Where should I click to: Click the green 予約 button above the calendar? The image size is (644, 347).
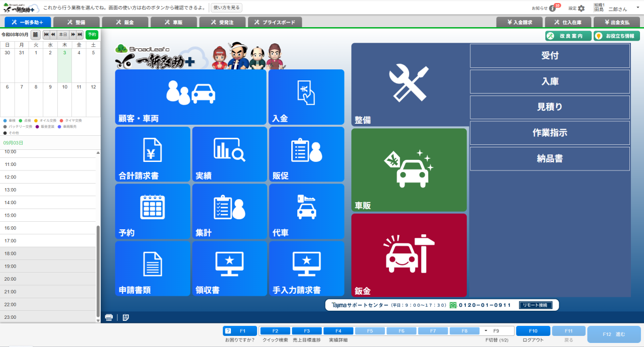pos(92,34)
